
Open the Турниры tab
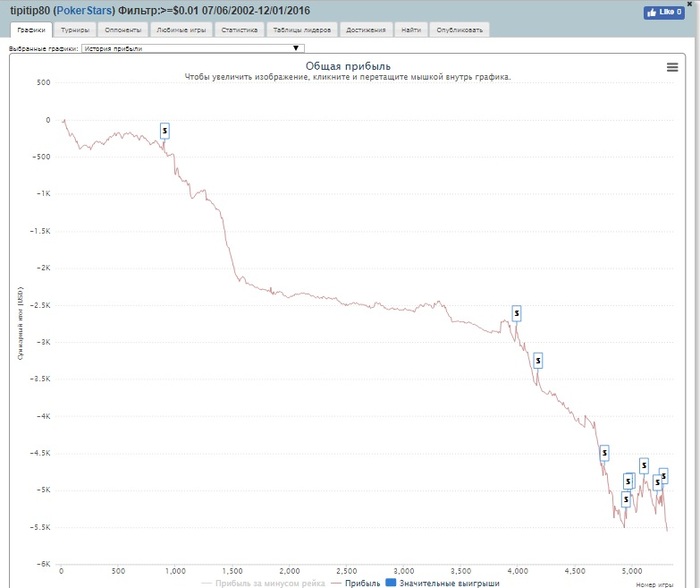click(75, 30)
